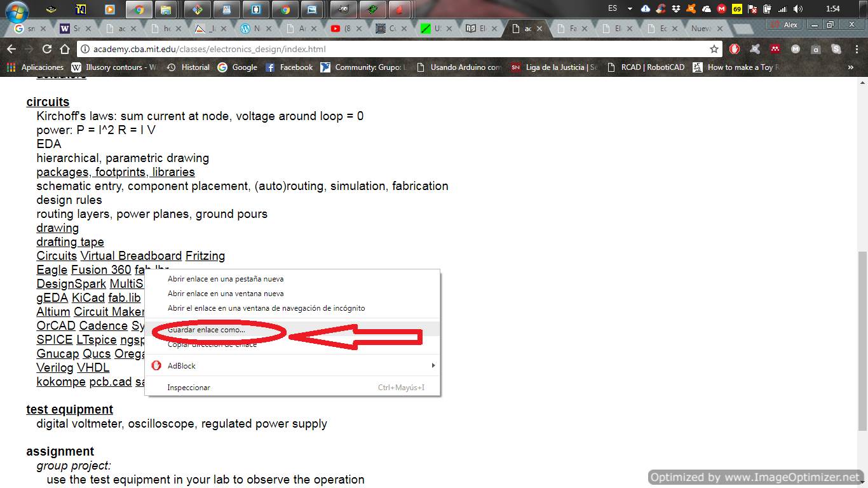Show hidden tray icons arrow
This screenshot has height=488, width=868.
tap(630, 9)
